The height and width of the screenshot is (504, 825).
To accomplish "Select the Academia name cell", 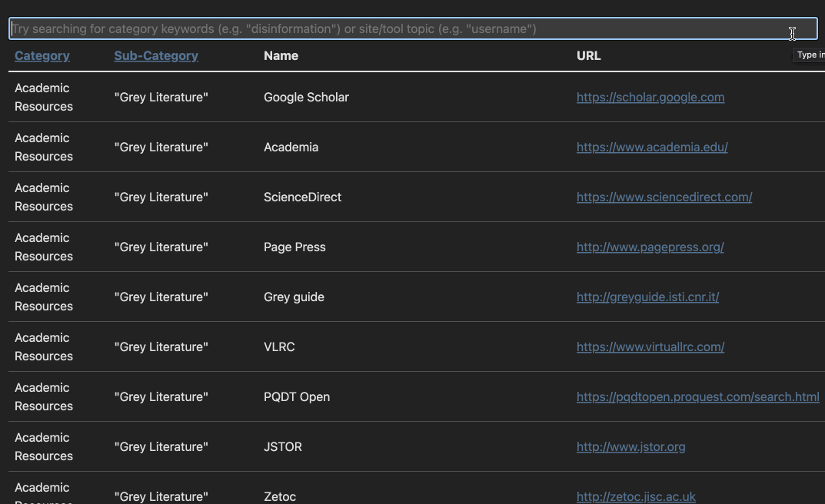I will 291,148.
